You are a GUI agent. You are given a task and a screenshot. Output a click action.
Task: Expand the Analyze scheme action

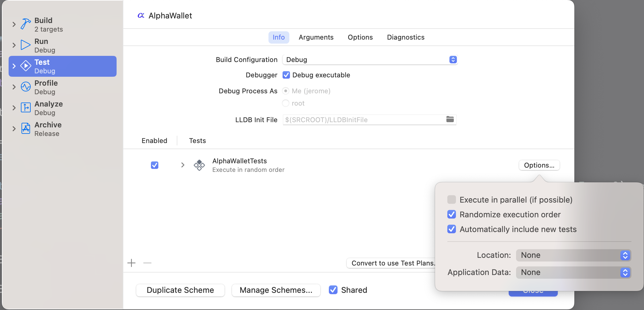14,108
